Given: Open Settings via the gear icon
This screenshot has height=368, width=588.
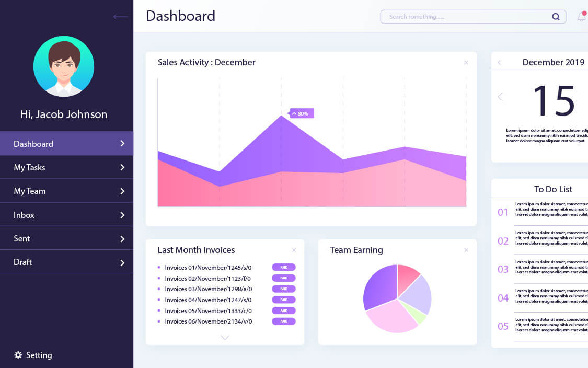Looking at the screenshot, I should pyautogui.click(x=17, y=355).
